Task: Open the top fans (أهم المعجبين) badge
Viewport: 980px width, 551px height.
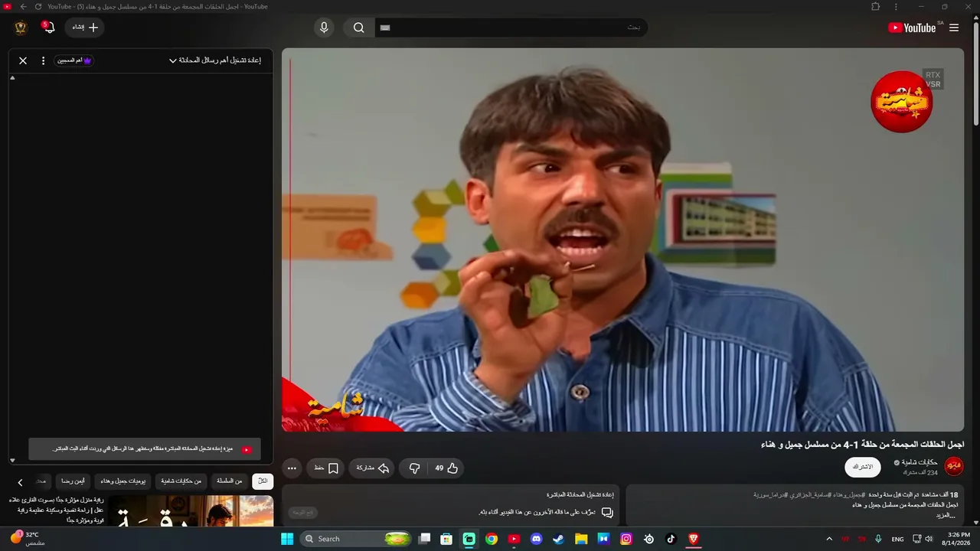Action: click(74, 60)
